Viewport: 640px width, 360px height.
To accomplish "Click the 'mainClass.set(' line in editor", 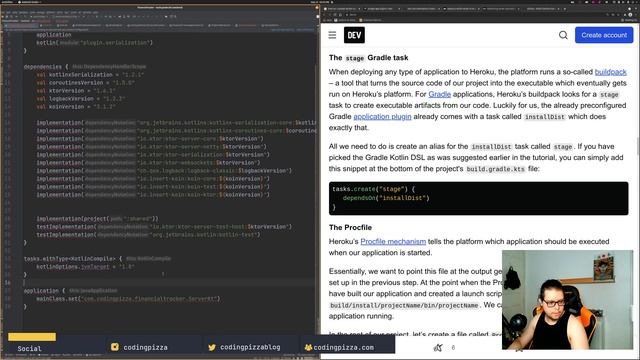I will 128,299.
